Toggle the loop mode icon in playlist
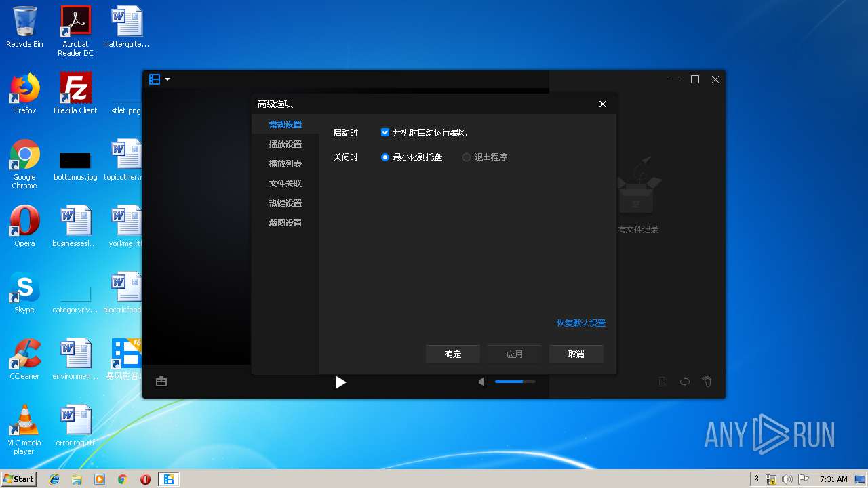The image size is (868, 488). tap(685, 382)
